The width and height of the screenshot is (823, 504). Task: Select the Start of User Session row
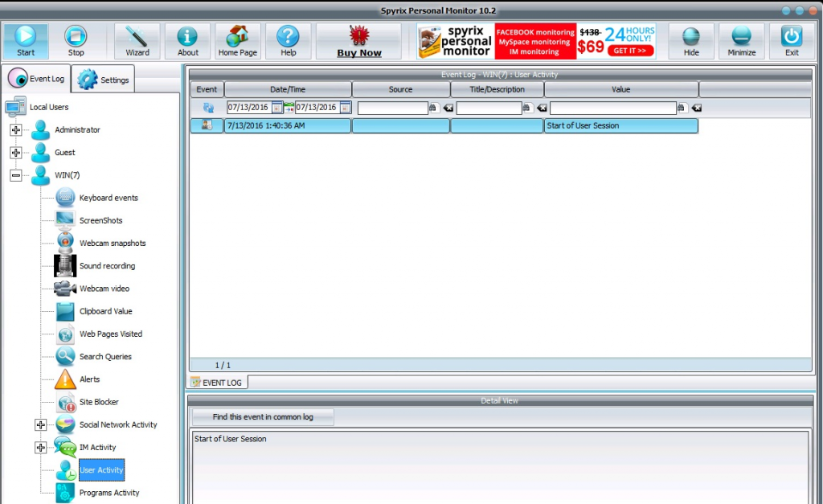pyautogui.click(x=444, y=126)
